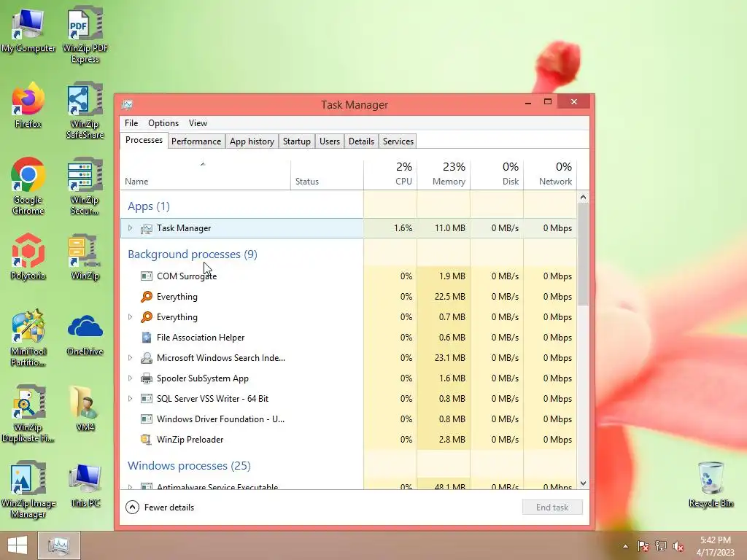Screen dimensions: 747x560
Task: Click Task Manager title bar icon
Action: pos(127,104)
